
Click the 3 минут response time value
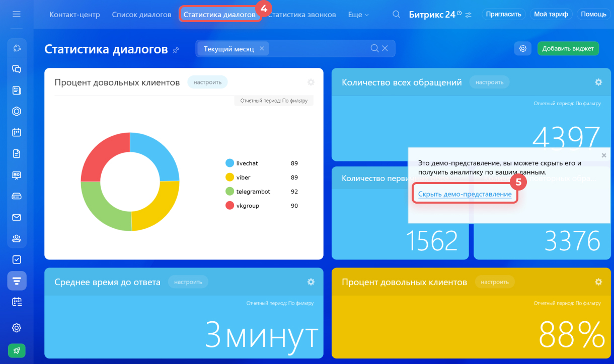click(x=261, y=335)
